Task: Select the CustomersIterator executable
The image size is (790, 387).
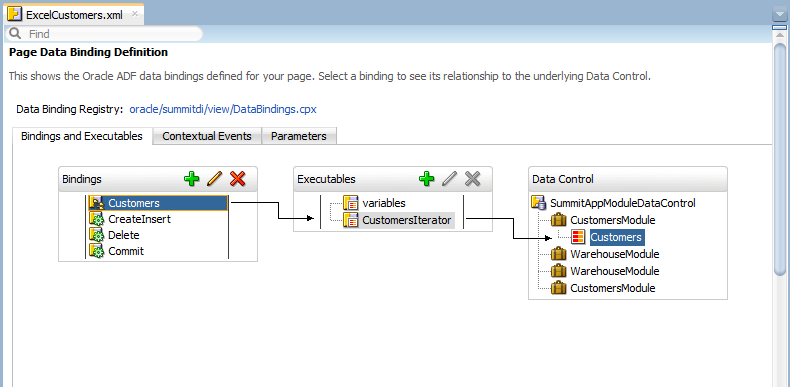Action: point(407,220)
